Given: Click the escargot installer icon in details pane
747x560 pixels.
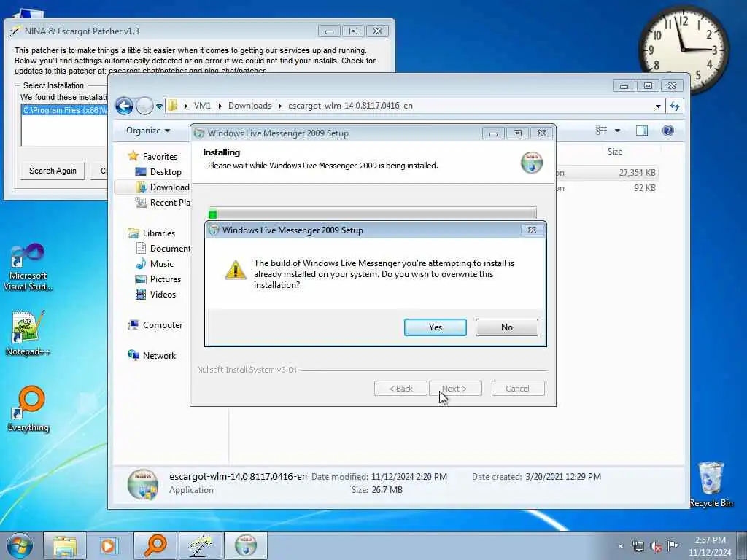Looking at the screenshot, I should point(142,484).
